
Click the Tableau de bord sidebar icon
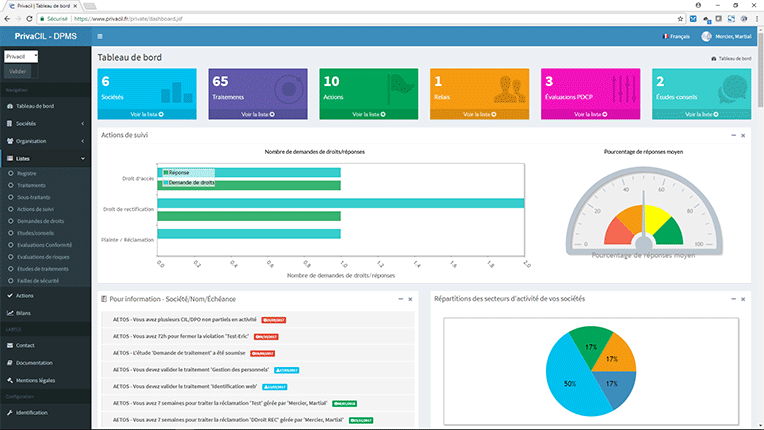coord(10,106)
